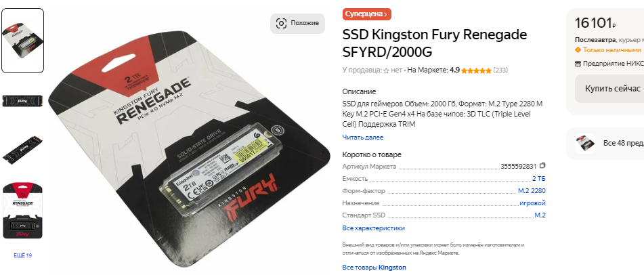Select the first packaged SSD thumbnail
This screenshot has height=275, width=644.
point(22,41)
